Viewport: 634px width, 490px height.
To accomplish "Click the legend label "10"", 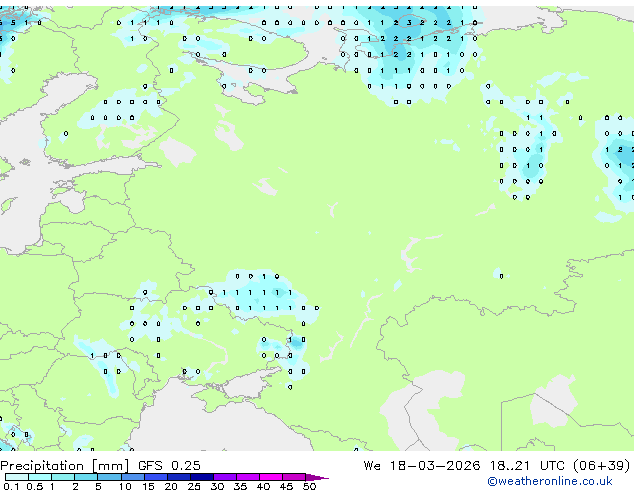I will click(125, 486).
